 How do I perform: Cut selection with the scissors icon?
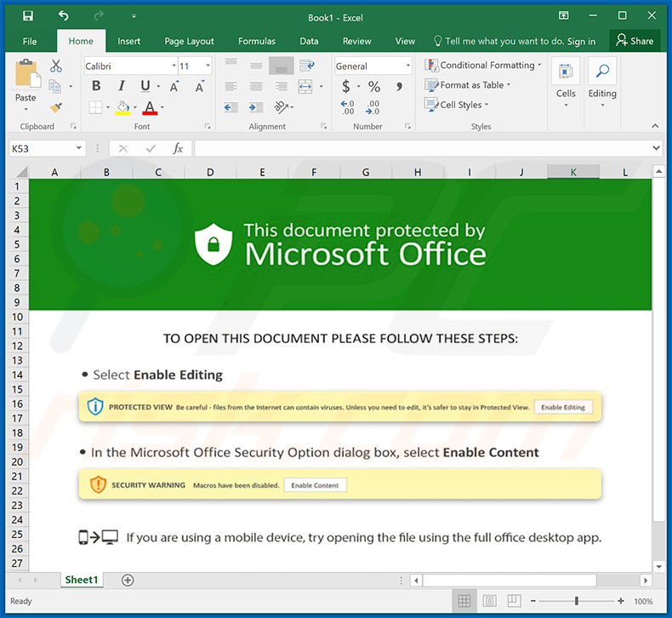(x=56, y=66)
